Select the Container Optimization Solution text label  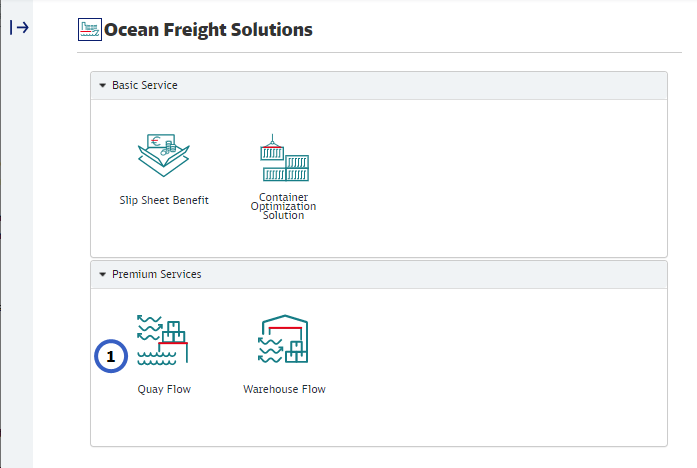283,206
